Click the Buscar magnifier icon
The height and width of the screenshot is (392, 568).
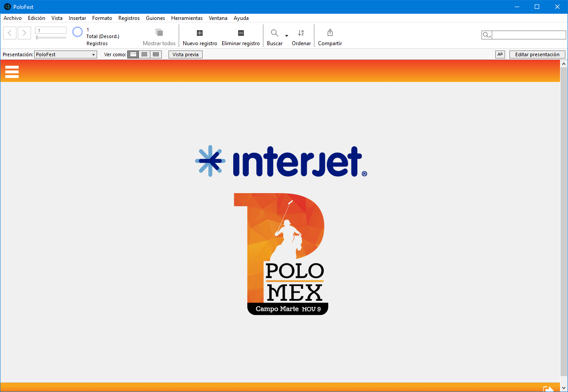coord(274,33)
